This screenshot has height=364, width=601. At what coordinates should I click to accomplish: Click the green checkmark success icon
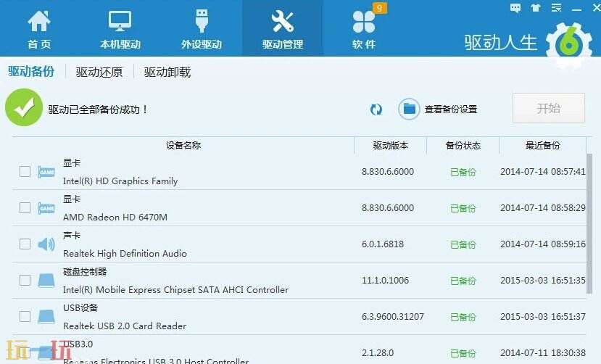point(24,107)
